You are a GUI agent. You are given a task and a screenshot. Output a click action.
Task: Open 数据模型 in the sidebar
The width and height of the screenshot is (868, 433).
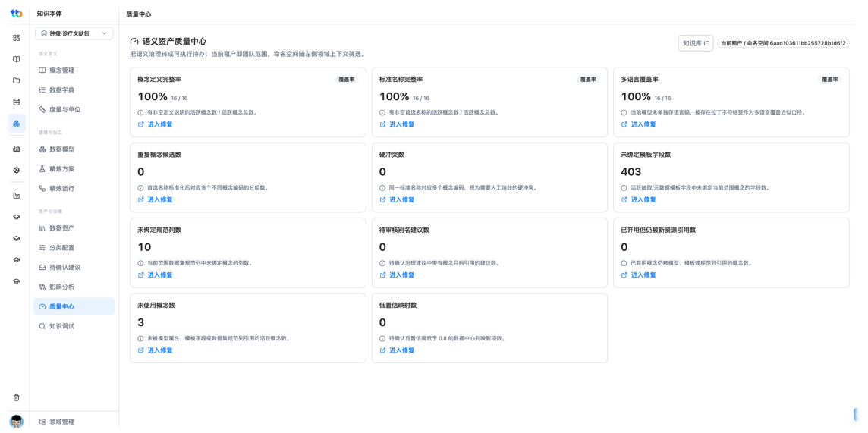point(74,149)
